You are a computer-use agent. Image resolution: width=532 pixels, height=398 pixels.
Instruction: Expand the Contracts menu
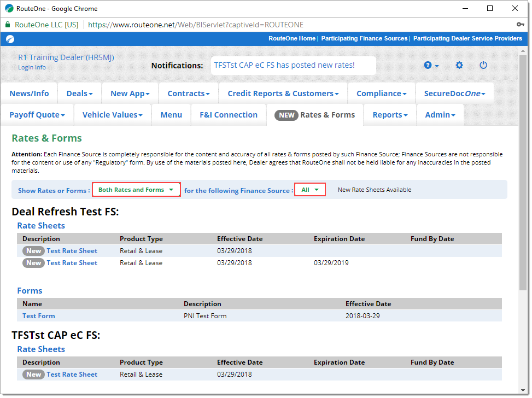pos(189,93)
